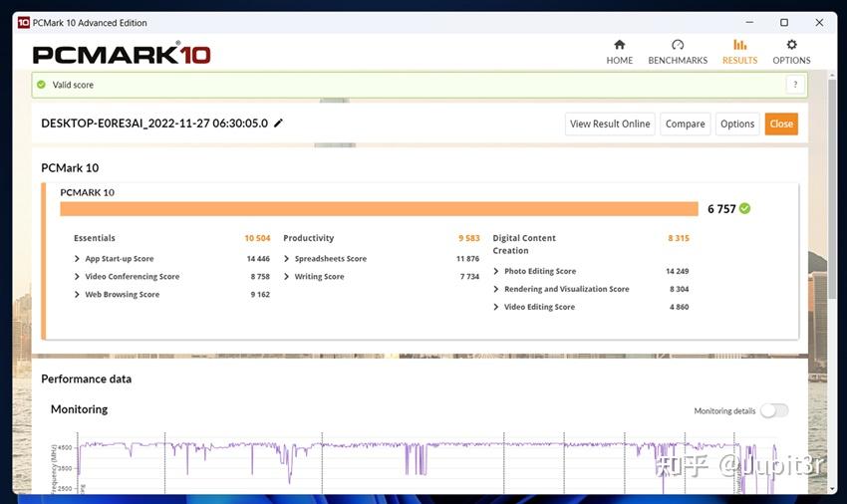Screen dimensions: 847x504
Task: Expand Video Editing Score
Action: click(496, 307)
